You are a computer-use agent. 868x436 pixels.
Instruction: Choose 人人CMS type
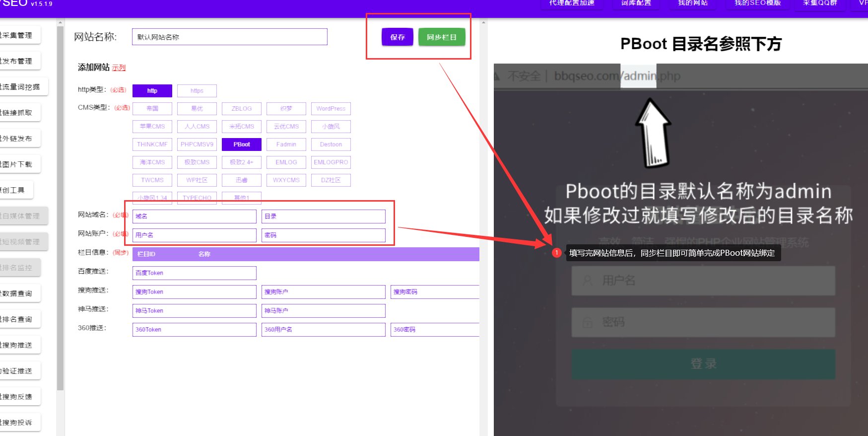(197, 127)
